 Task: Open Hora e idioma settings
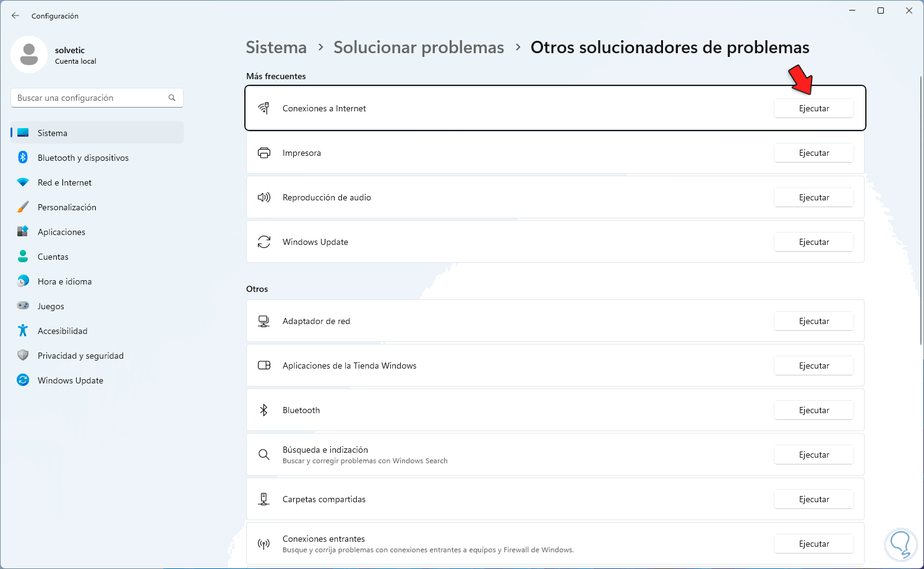pos(64,281)
